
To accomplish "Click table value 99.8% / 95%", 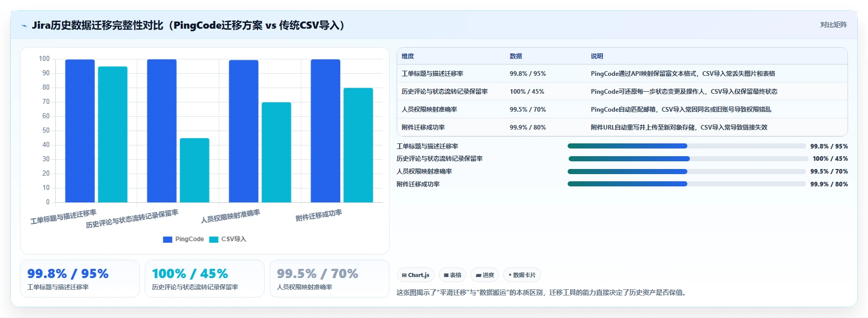I will pos(528,74).
